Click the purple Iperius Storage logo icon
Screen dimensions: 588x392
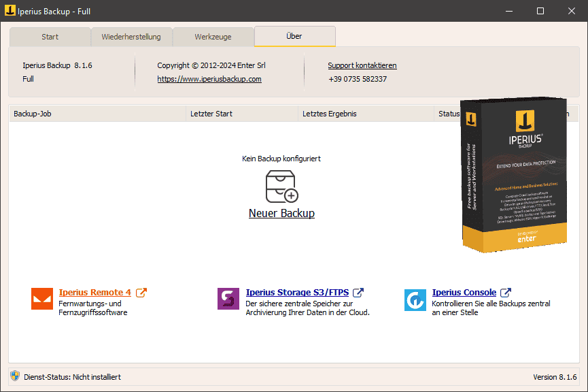pyautogui.click(x=228, y=299)
